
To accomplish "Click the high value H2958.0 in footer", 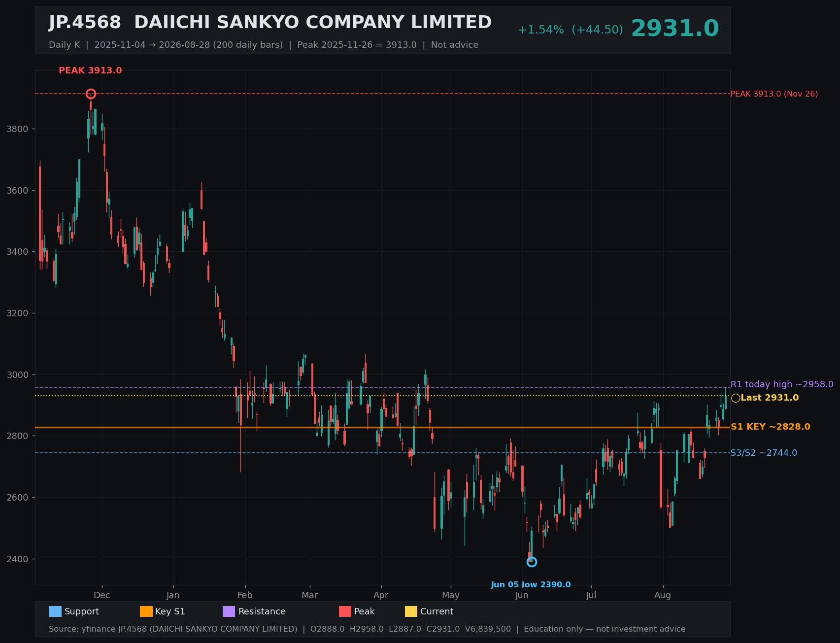I will click(x=367, y=629).
